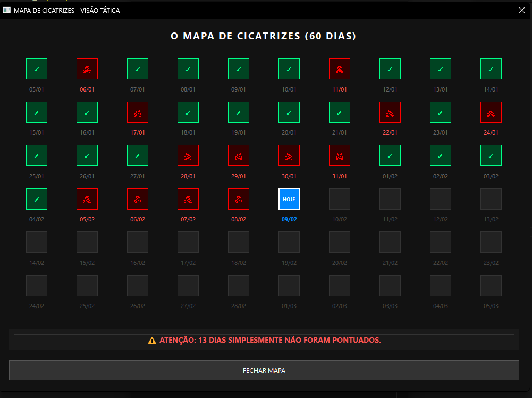This screenshot has height=398, width=532.
Task: Click the green check tile for 01/02
Action: tap(390, 155)
